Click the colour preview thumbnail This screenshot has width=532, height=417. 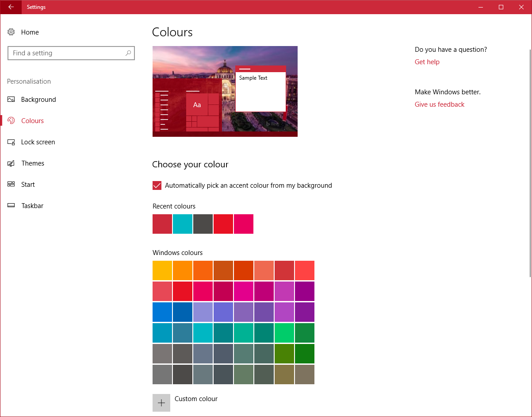tap(225, 91)
